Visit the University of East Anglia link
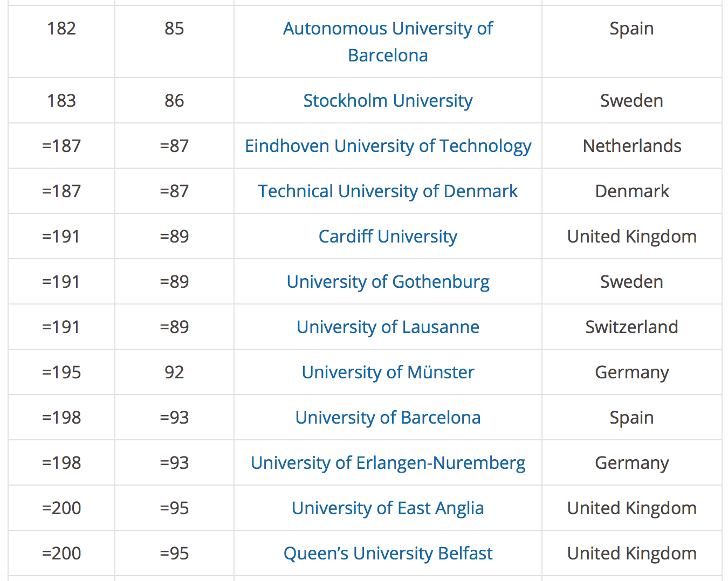728x581 pixels. coord(388,508)
